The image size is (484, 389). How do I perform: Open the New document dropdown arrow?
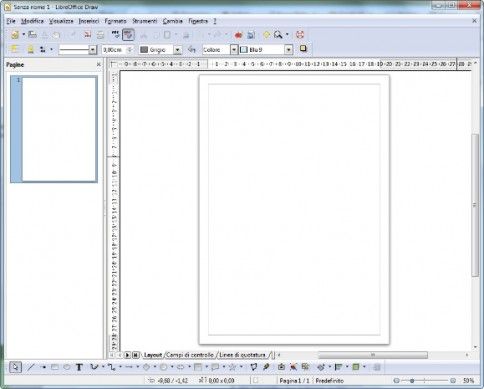(23, 34)
